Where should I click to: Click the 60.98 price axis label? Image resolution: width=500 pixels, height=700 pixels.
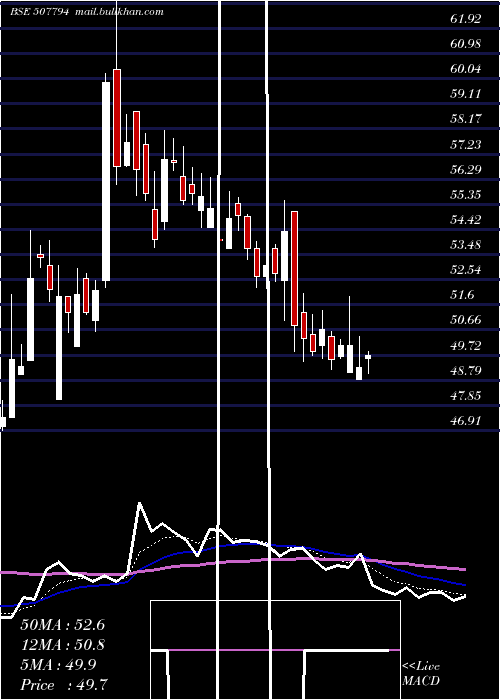(x=466, y=44)
